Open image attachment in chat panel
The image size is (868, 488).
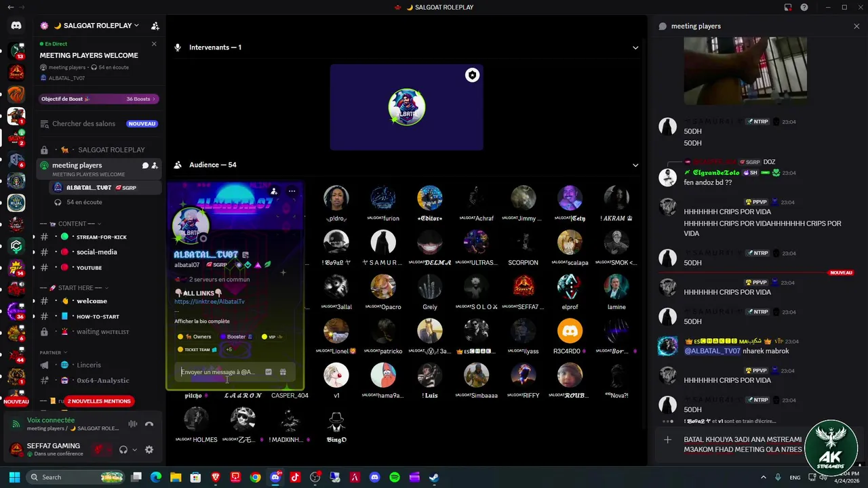pos(745,71)
